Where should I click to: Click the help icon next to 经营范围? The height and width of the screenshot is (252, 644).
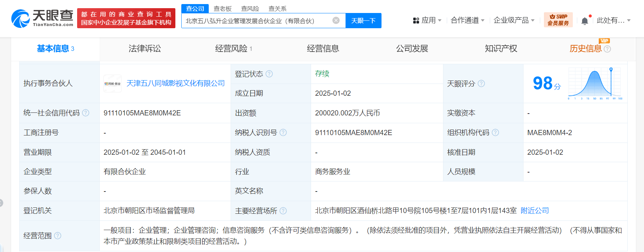click(x=58, y=236)
